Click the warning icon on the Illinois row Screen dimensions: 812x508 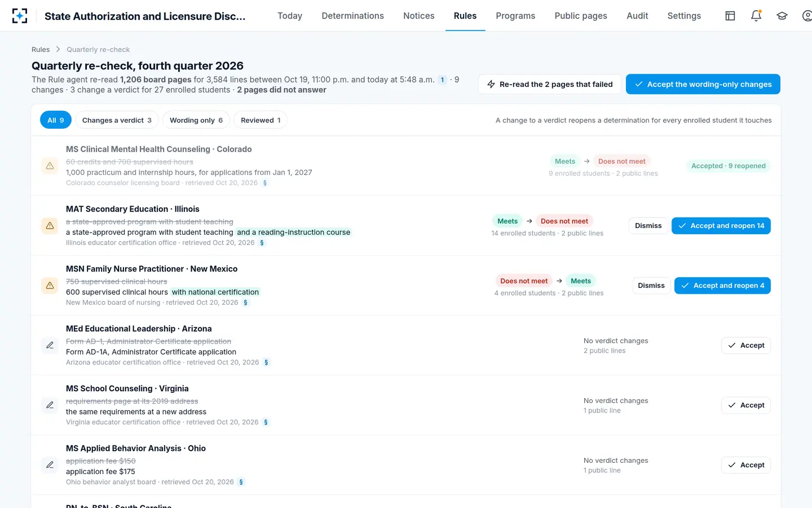(x=50, y=226)
